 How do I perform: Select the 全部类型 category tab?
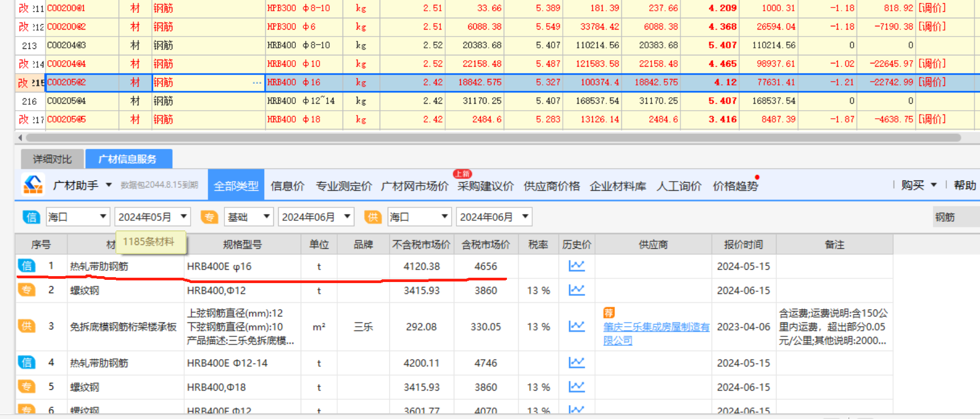pyautogui.click(x=236, y=186)
